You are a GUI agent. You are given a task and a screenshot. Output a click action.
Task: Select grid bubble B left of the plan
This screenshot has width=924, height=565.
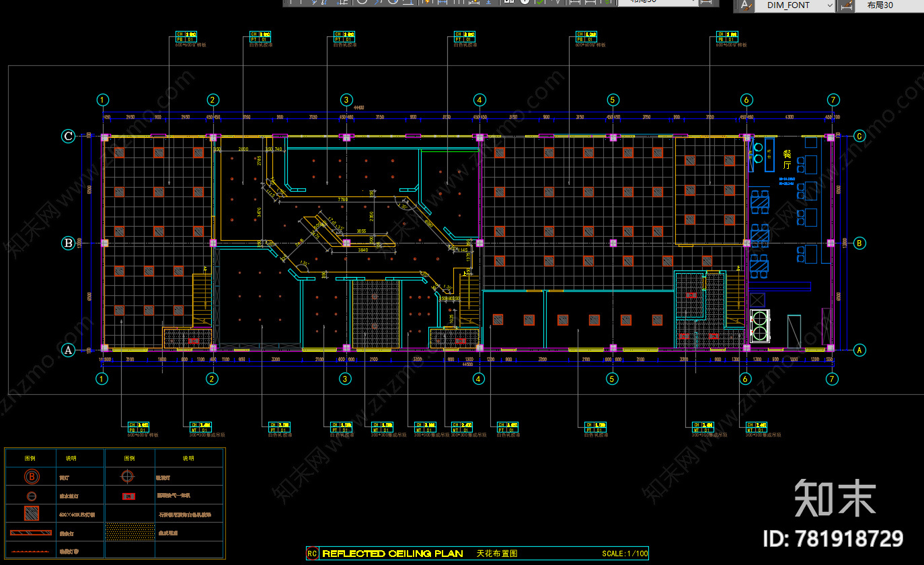coord(68,243)
